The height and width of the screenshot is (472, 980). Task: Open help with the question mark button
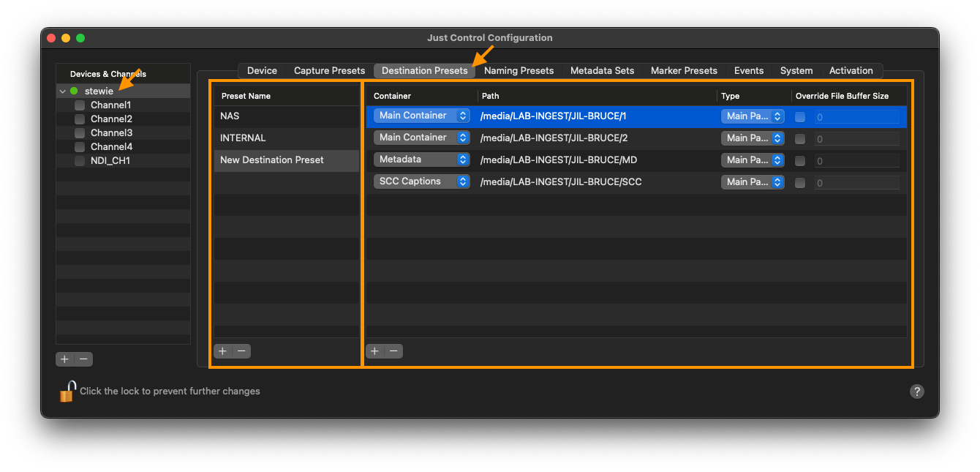click(916, 392)
